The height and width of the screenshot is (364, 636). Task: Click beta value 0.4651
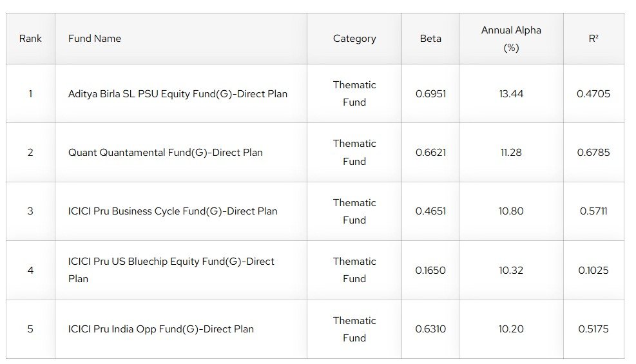pyautogui.click(x=430, y=211)
